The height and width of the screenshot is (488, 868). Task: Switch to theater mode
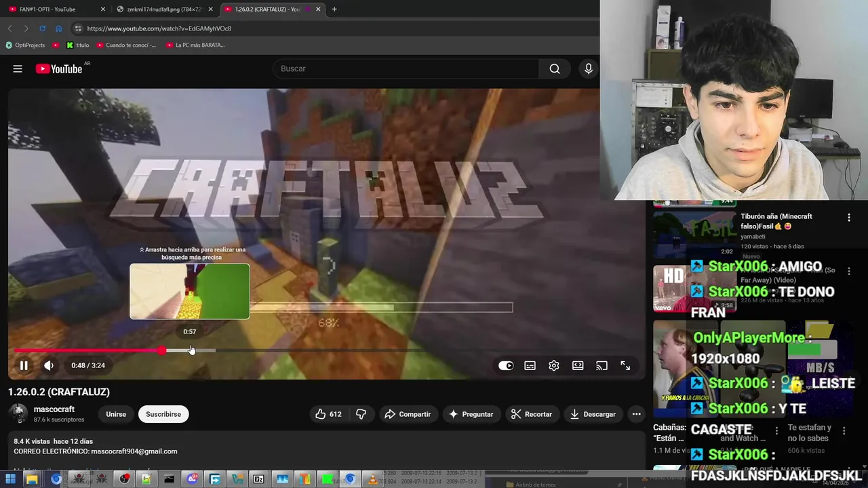(578, 365)
